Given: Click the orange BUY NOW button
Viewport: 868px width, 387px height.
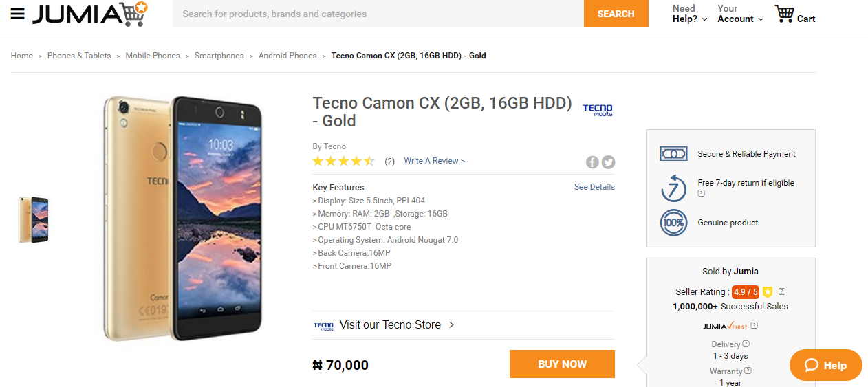Looking at the screenshot, I should point(562,364).
